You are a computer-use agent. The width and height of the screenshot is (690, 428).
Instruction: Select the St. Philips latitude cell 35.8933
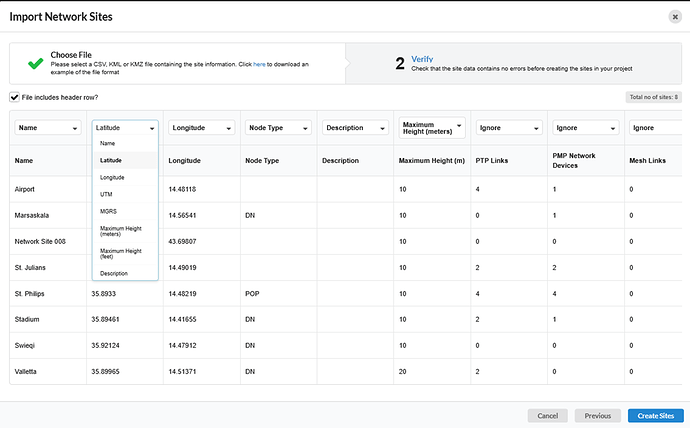click(x=103, y=293)
